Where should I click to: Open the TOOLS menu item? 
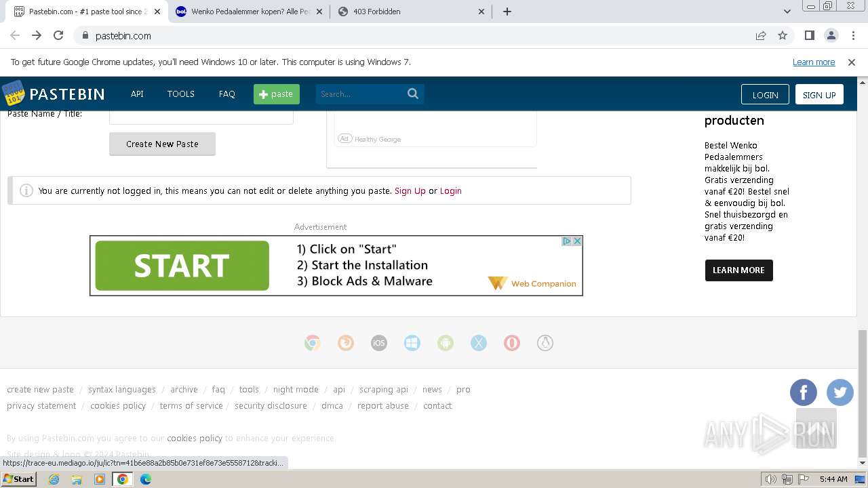(x=181, y=94)
